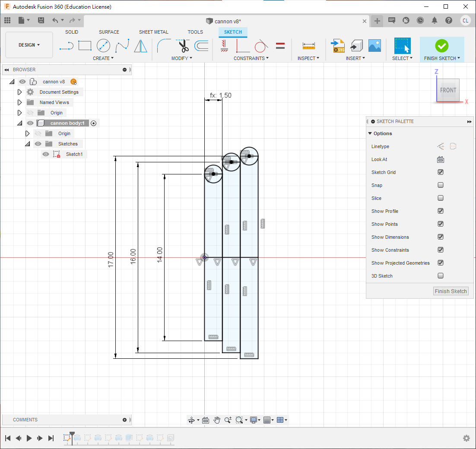Image resolution: width=476 pixels, height=449 pixels.
Task: Click the Measure tool under Inspect
Action: (x=308, y=45)
